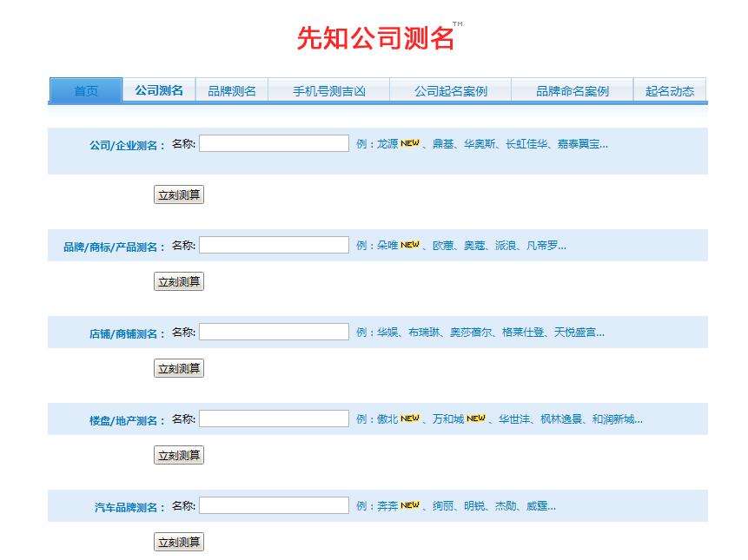Open example link 奔奔
748x560 pixels.
387,505
